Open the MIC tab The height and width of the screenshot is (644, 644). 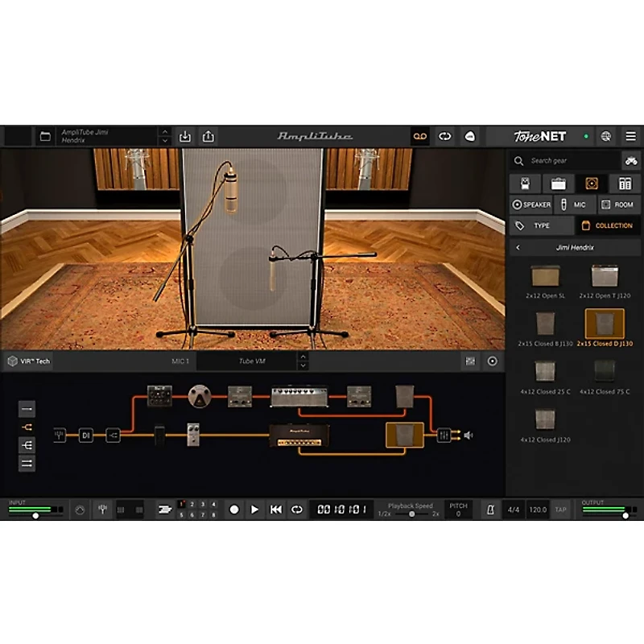tap(575, 204)
